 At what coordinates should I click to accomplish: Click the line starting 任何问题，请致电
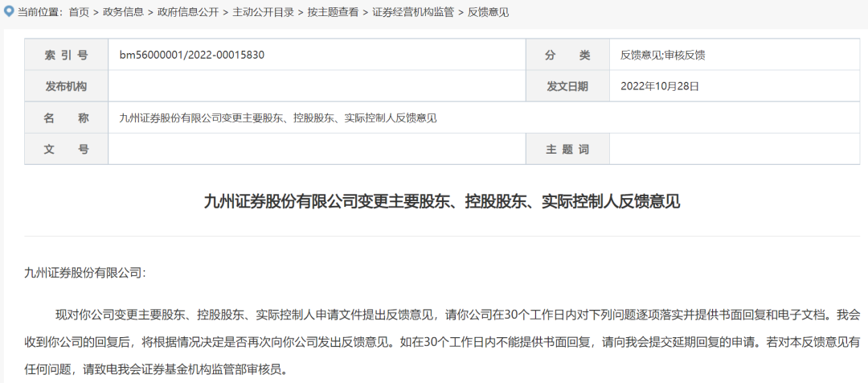point(156,369)
